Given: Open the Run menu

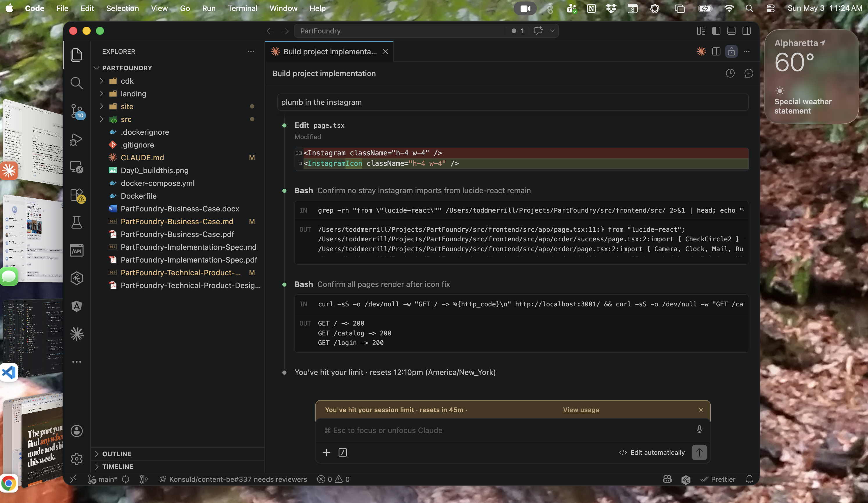Looking at the screenshot, I should point(209,8).
